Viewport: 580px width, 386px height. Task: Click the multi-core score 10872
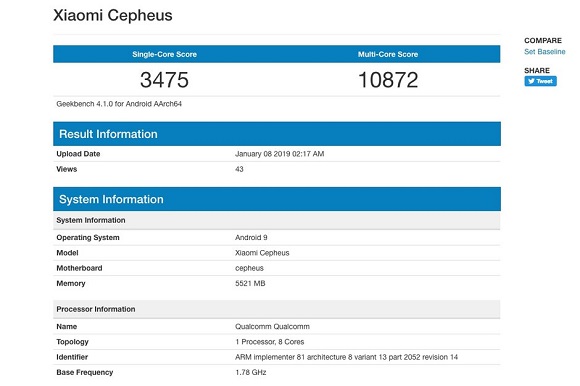tap(388, 80)
